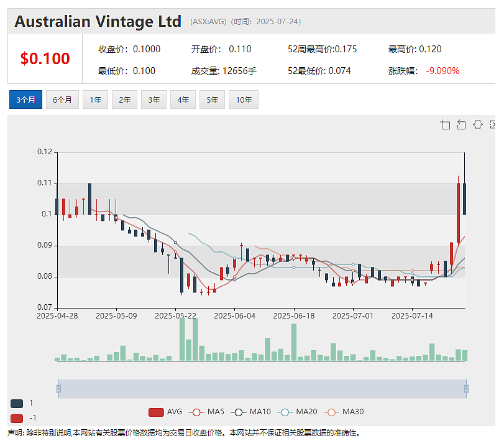Click the middle of the data zoom slider bar
The width and height of the screenshot is (504, 446).
click(x=262, y=389)
